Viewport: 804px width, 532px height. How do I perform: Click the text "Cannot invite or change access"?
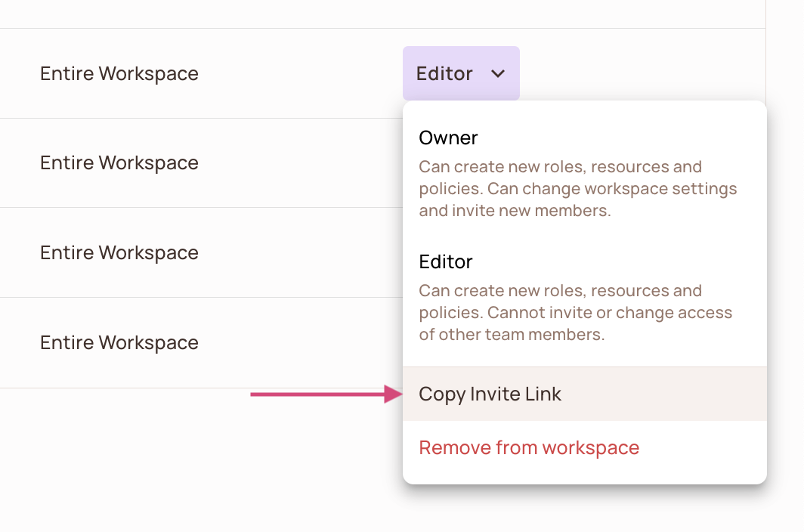point(610,313)
